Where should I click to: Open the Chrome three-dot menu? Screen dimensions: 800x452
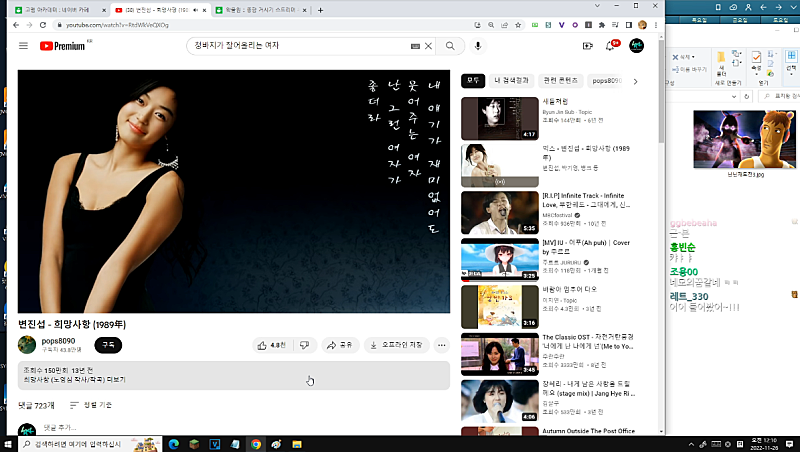pos(656,24)
